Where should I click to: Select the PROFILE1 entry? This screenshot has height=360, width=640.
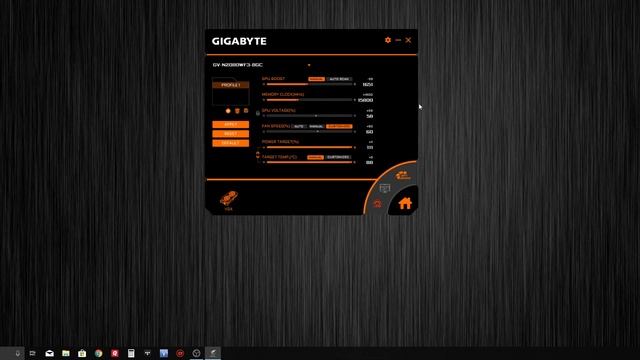(x=231, y=85)
